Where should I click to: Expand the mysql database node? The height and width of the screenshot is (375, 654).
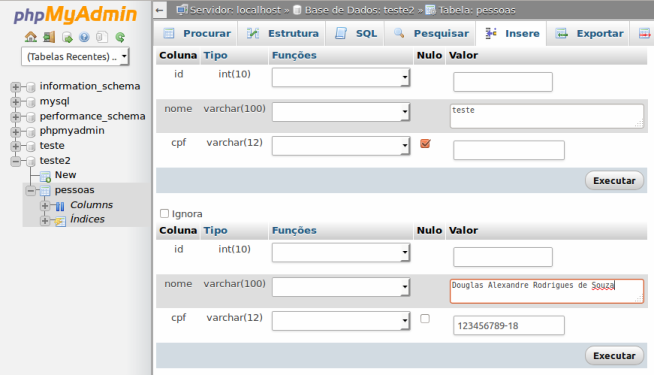click(15, 102)
